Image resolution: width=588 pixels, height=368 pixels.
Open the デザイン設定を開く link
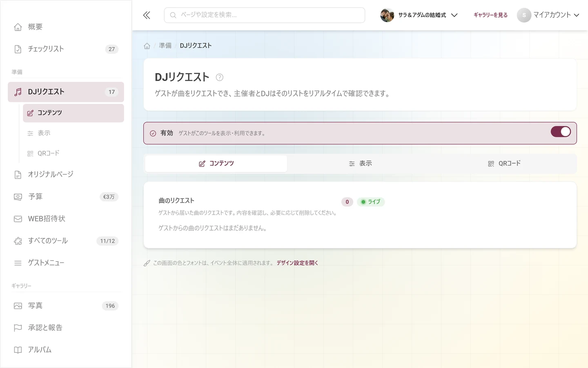coord(297,263)
